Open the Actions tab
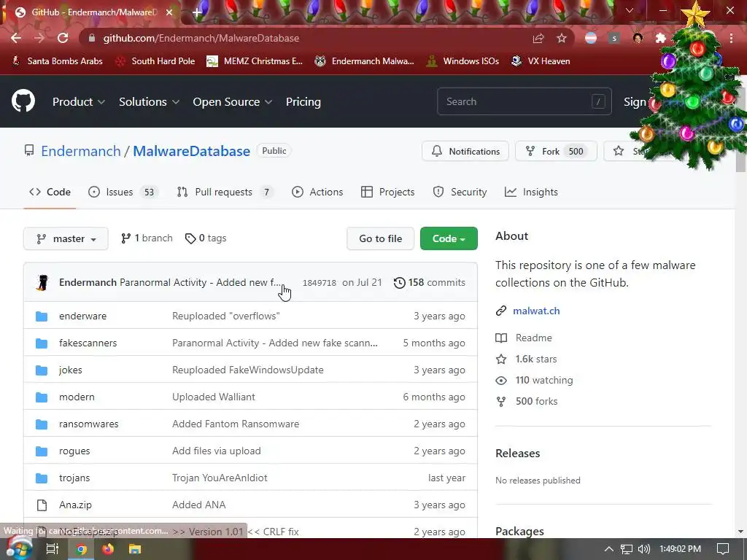 pyautogui.click(x=317, y=192)
